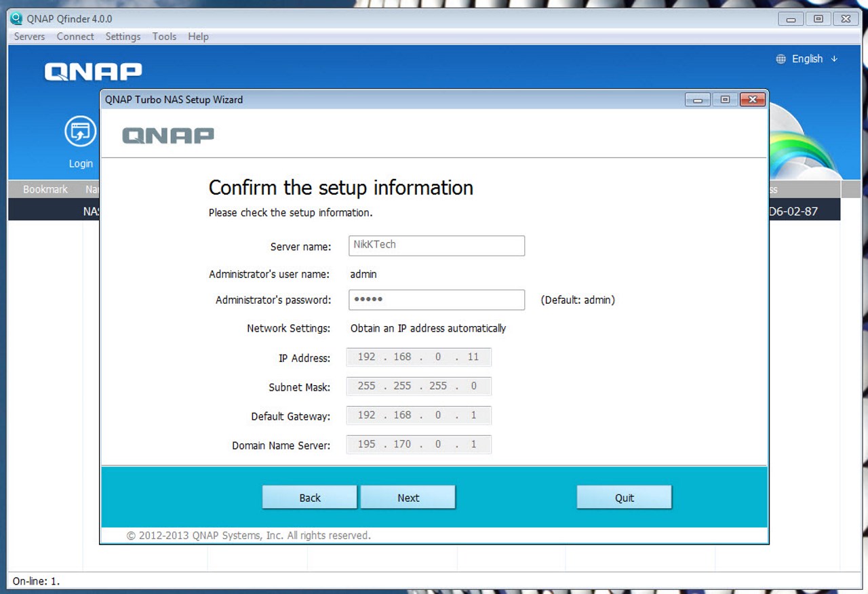Click the Default Gateway field

[x=419, y=416]
